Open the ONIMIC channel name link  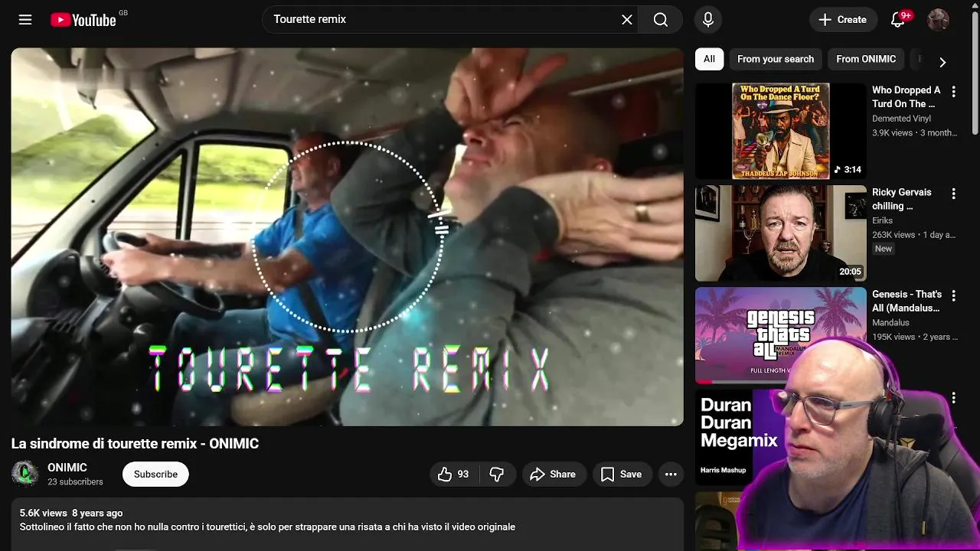[x=67, y=468]
